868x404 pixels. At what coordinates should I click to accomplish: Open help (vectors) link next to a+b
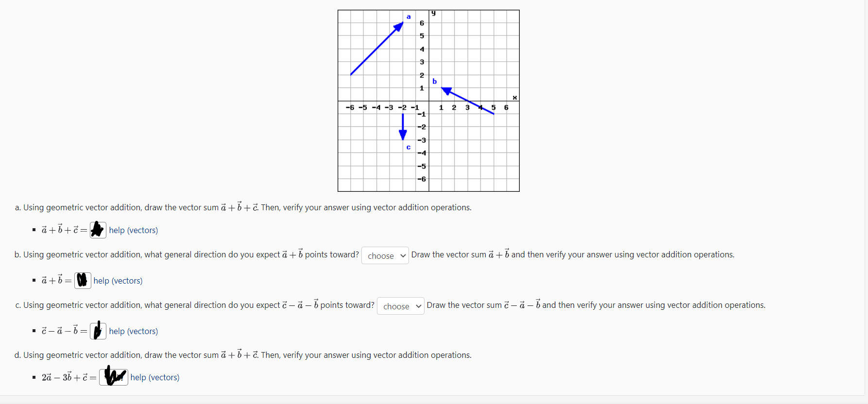[118, 281]
